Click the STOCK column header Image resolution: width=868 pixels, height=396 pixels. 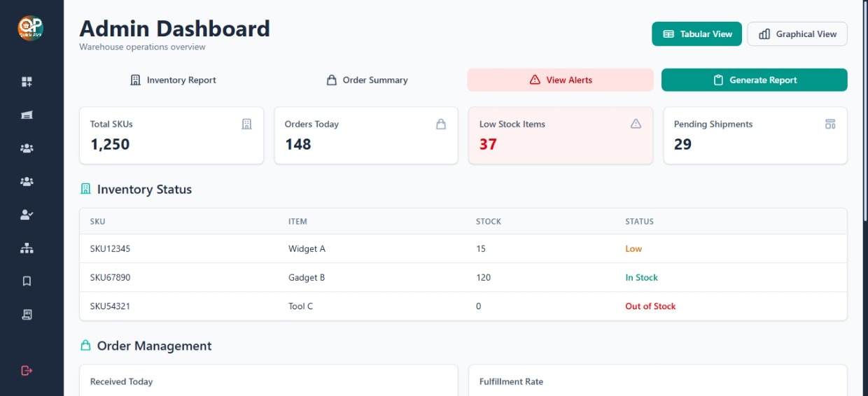pos(489,221)
